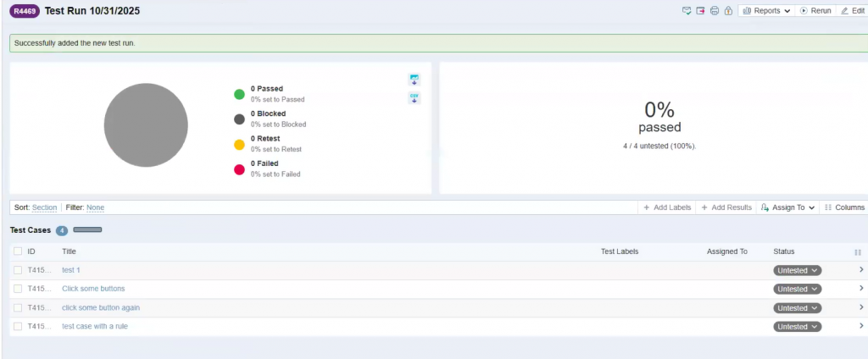Check the box for 'test 1' row
The width and height of the screenshot is (868, 359).
18,270
